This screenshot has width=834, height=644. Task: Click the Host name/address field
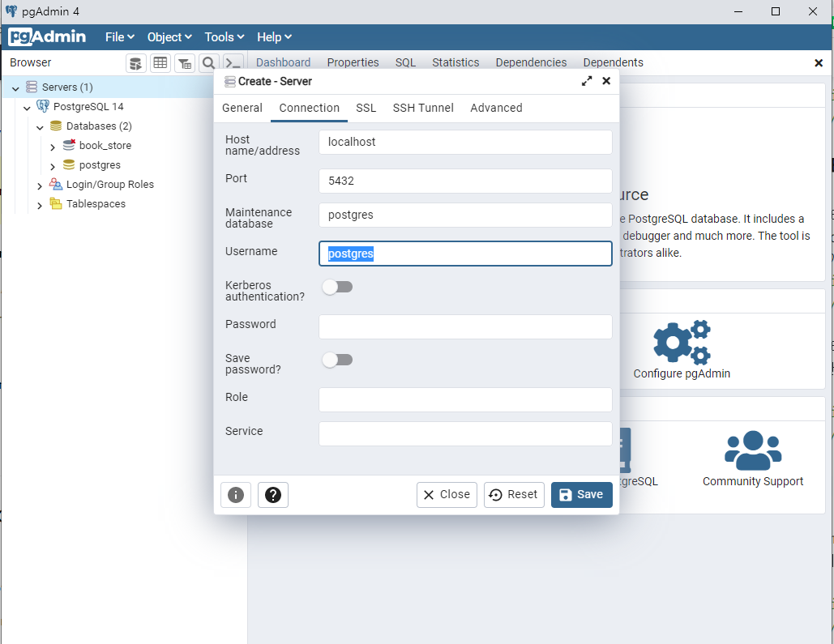click(x=465, y=142)
